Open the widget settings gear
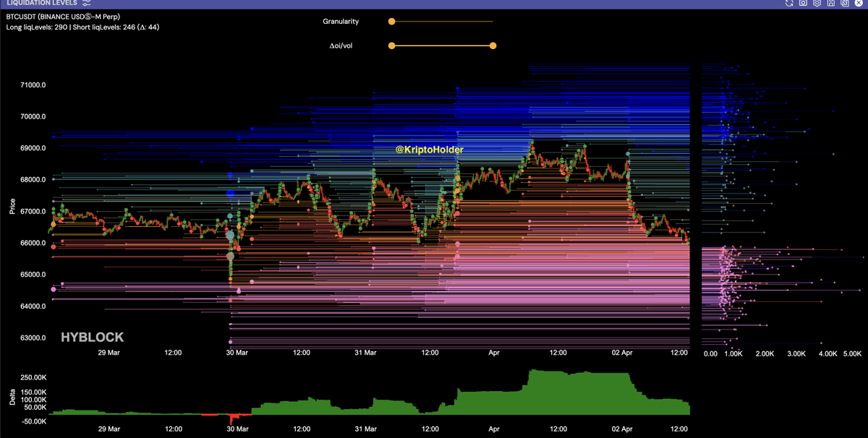 coord(817,3)
